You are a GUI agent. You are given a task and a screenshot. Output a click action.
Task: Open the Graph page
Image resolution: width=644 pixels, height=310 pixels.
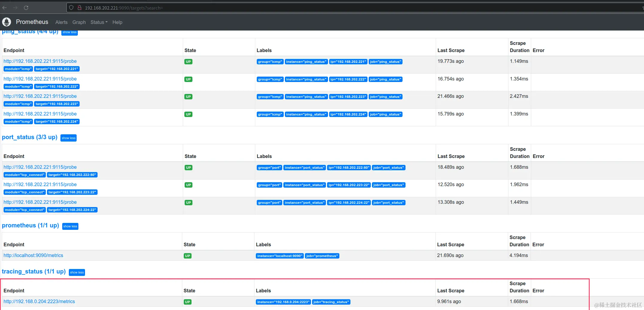[79, 22]
